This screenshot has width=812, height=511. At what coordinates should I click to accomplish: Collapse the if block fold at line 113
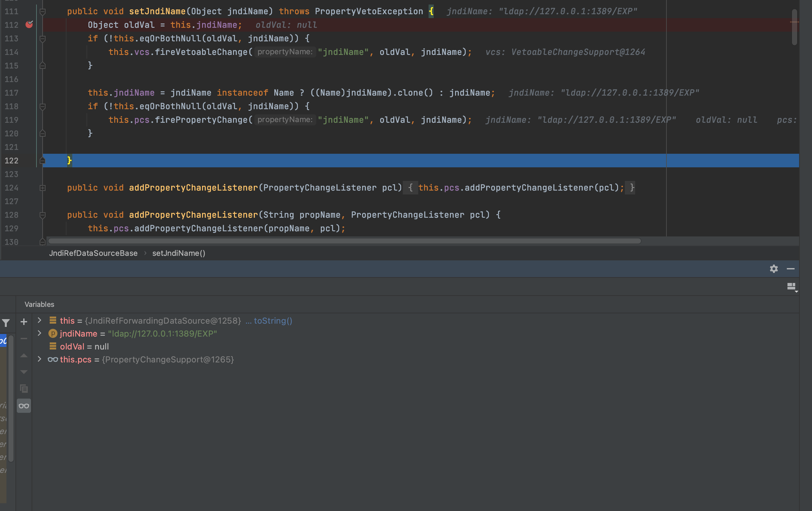43,39
